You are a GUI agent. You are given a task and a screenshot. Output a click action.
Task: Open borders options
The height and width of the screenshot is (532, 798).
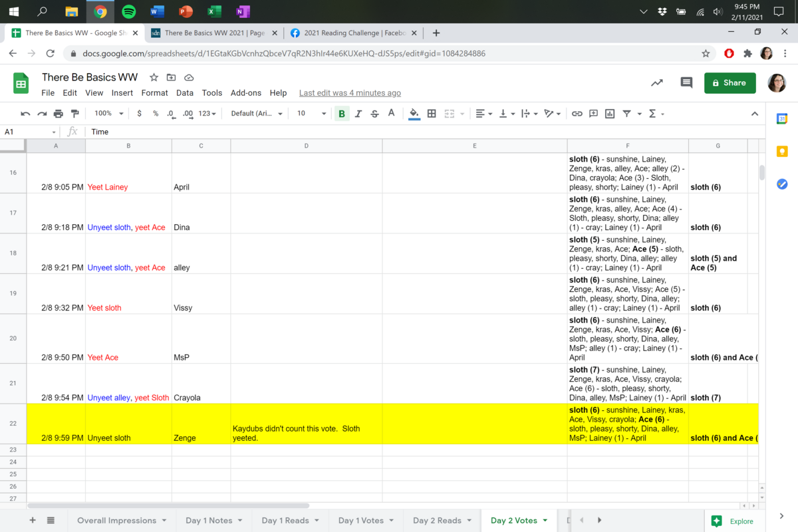[432, 114]
